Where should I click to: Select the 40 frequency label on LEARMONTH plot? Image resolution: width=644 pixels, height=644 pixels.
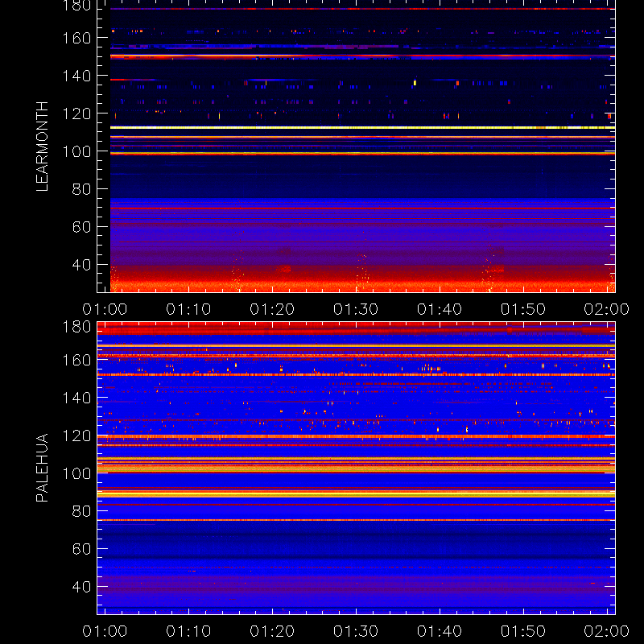[x=82, y=265]
